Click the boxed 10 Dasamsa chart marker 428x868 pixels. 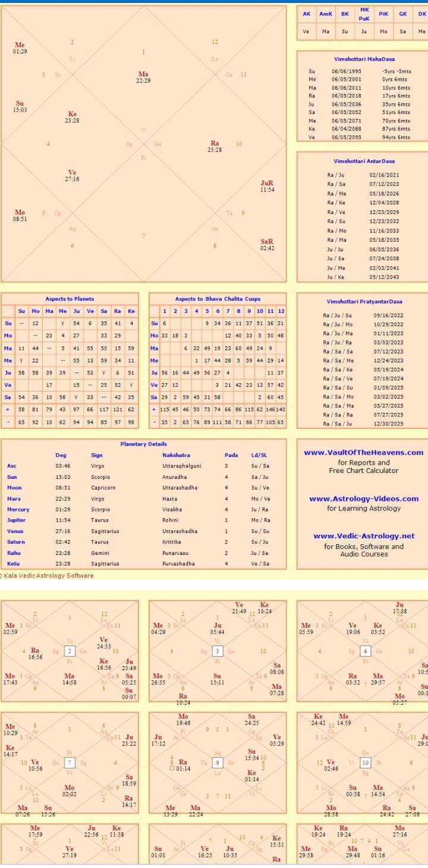pyautogui.click(x=365, y=762)
